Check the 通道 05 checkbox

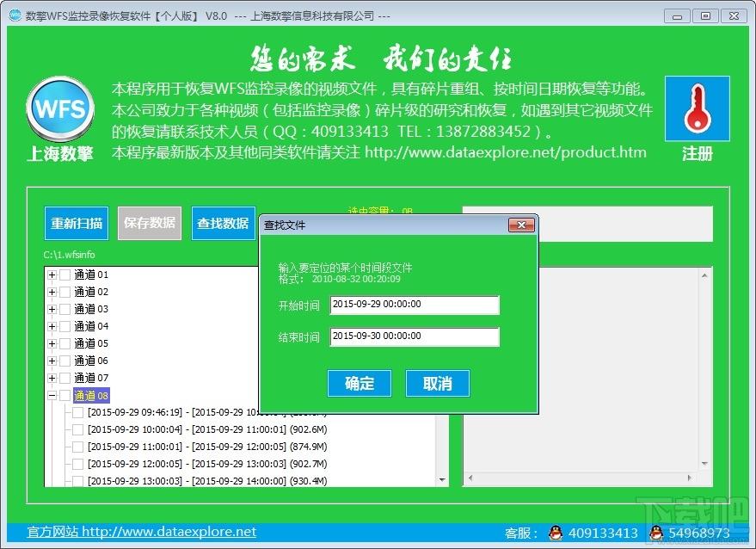pos(65,344)
